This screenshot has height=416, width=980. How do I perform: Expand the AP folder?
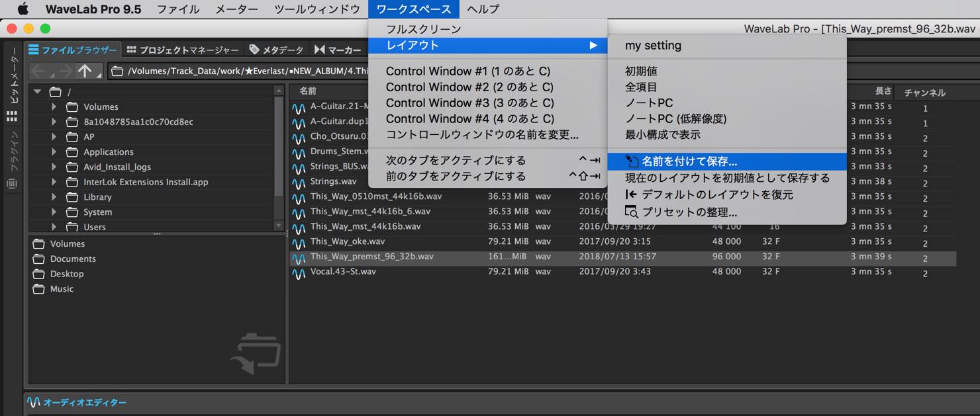pyautogui.click(x=54, y=137)
